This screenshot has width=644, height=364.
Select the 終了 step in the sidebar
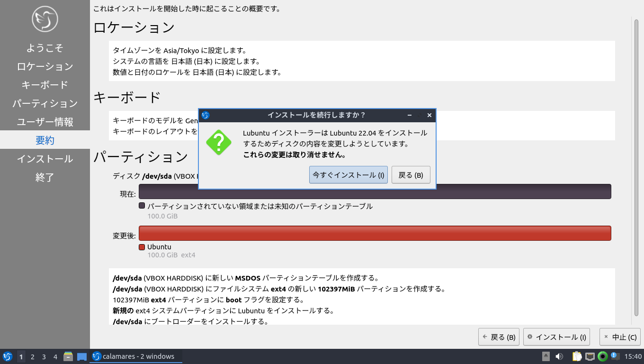(45, 177)
